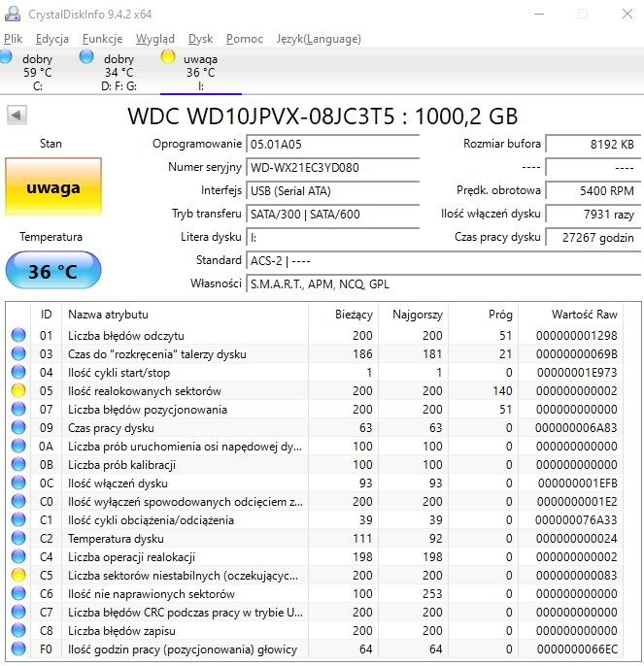Click status orb of attribute C7 CRC errors

point(18,612)
